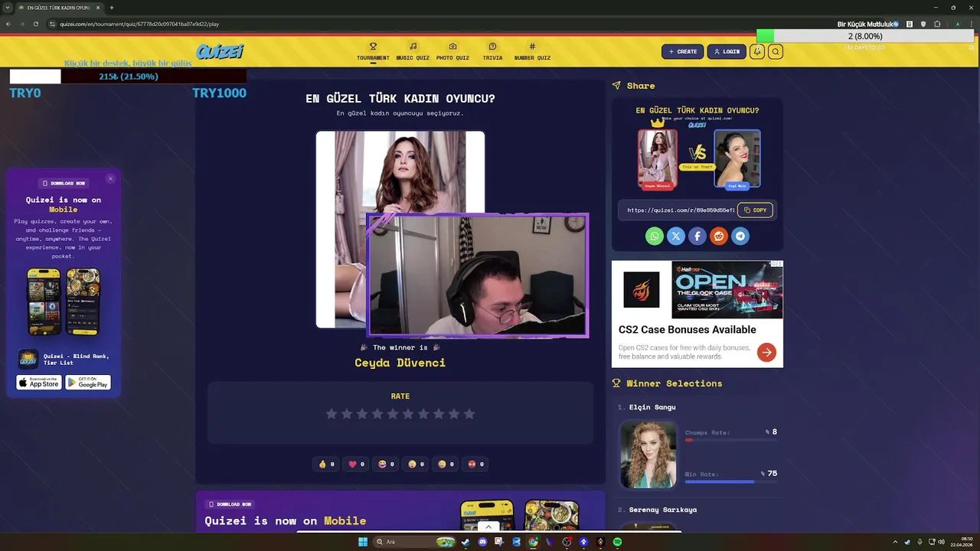Open Steam from the taskbar
Image resolution: width=980 pixels, height=551 pixels.
(465, 542)
